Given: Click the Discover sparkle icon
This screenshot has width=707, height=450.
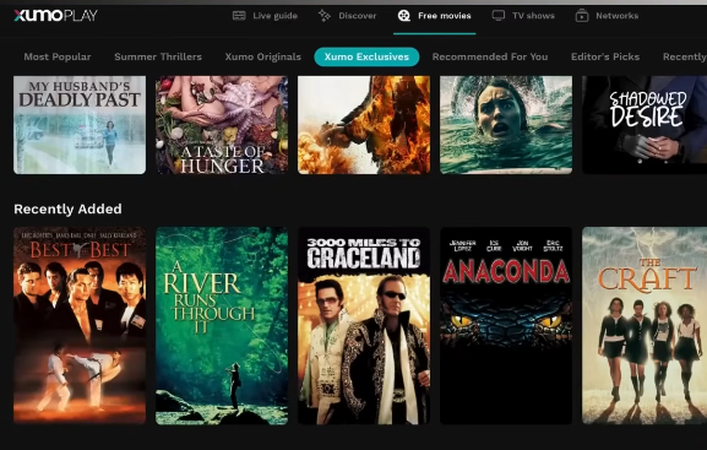Looking at the screenshot, I should 324,16.
